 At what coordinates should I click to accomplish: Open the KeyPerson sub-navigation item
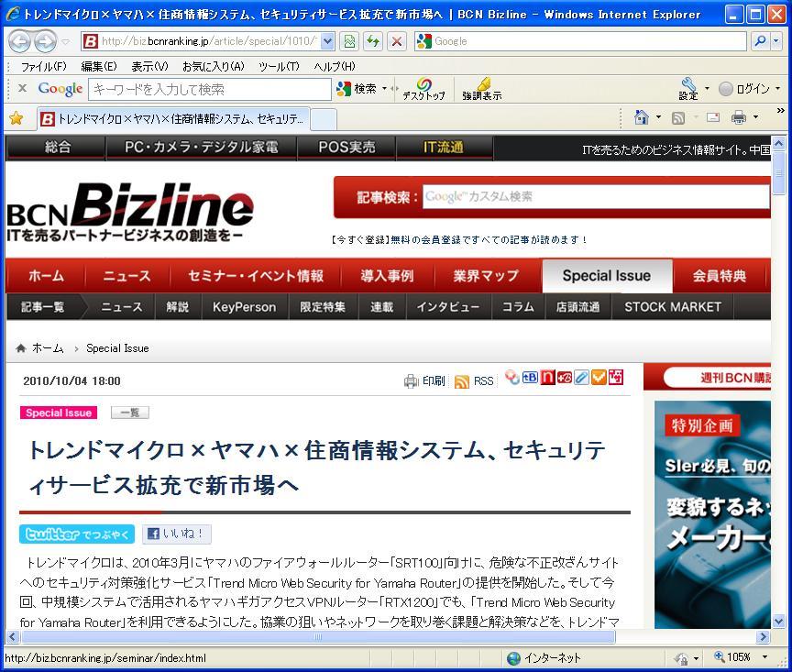point(245,307)
